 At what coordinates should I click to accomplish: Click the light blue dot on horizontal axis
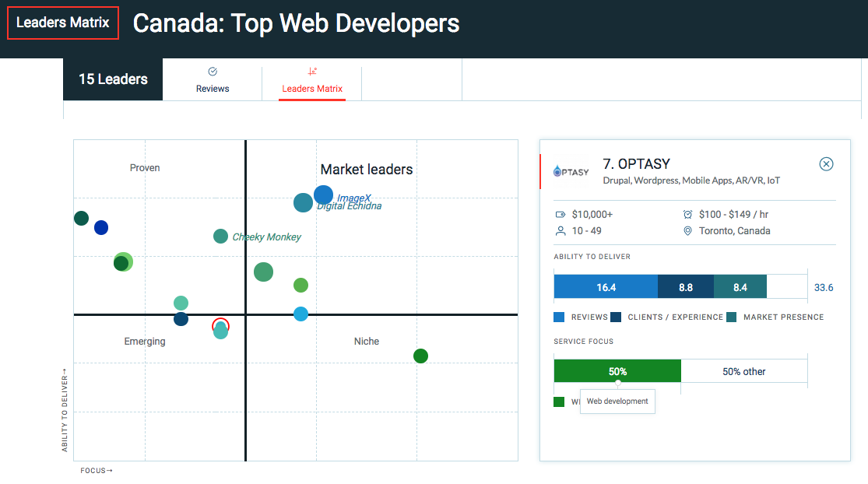point(300,314)
